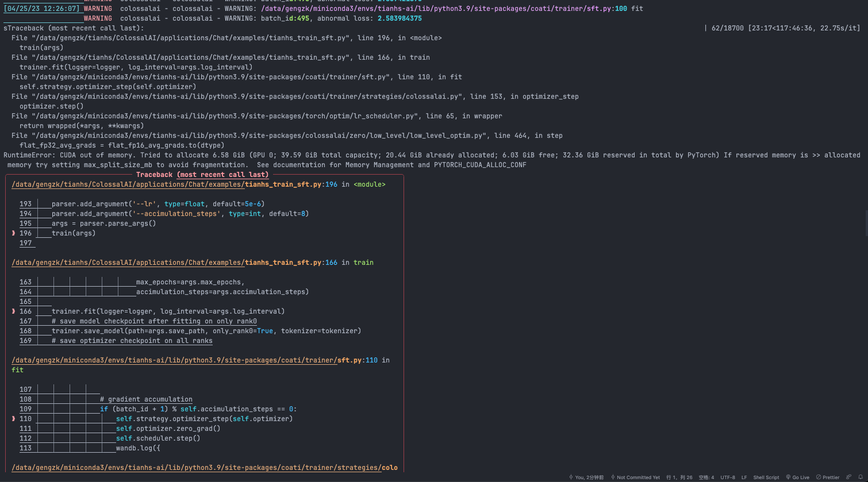Image resolution: width=868 pixels, height=482 pixels.
Task: Click the '行 1, 列 26' cursor position
Action: click(679, 477)
